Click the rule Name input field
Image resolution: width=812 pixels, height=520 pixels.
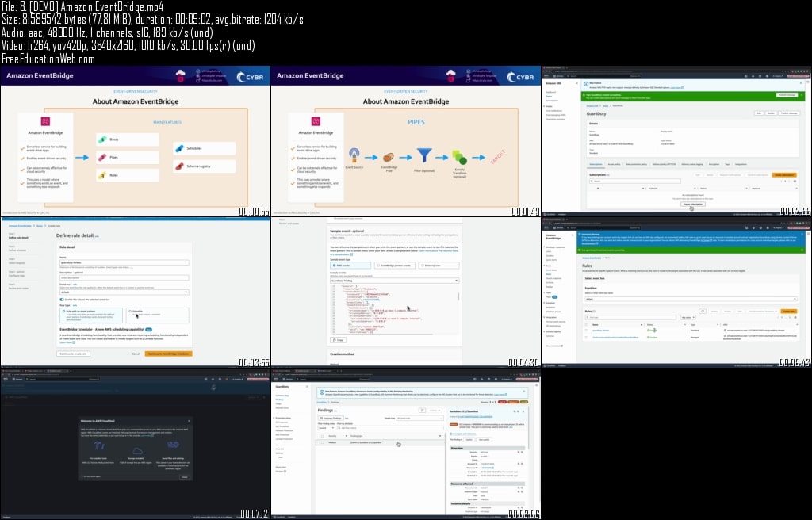click(124, 262)
